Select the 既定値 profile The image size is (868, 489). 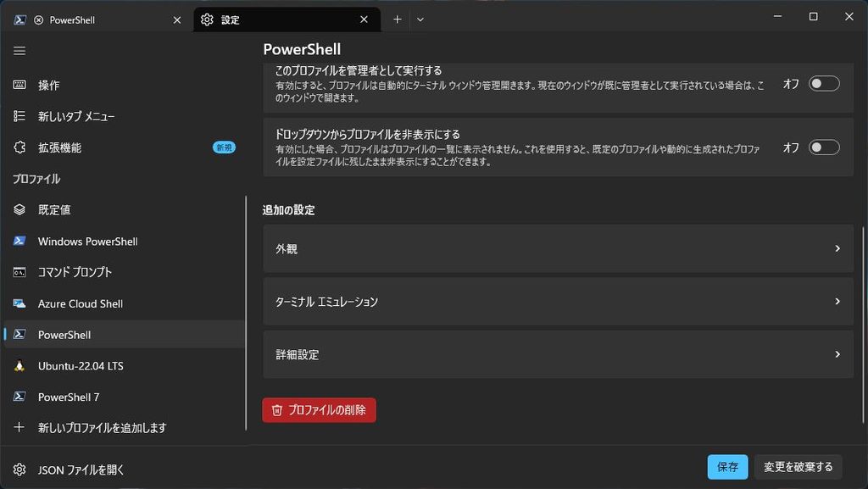point(124,209)
